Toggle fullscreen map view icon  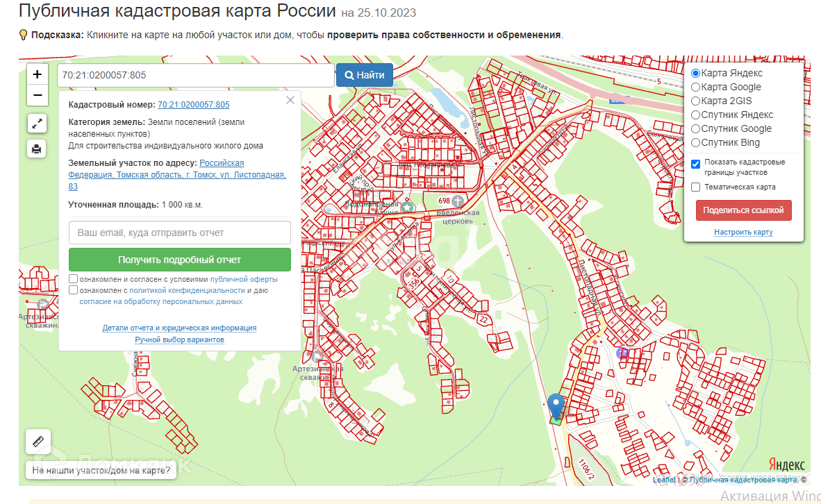pos(38,124)
